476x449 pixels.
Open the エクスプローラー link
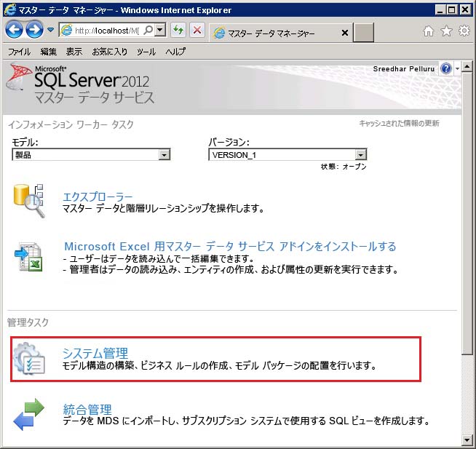[x=98, y=196]
